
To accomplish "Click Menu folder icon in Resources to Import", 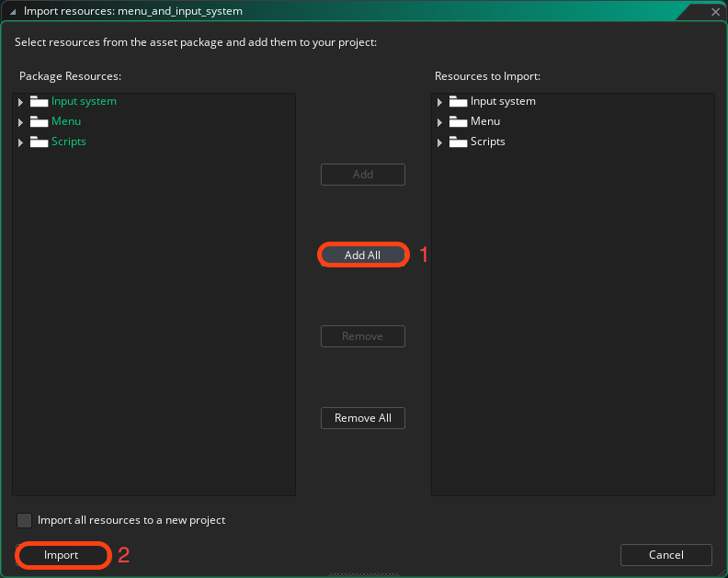I will [459, 121].
